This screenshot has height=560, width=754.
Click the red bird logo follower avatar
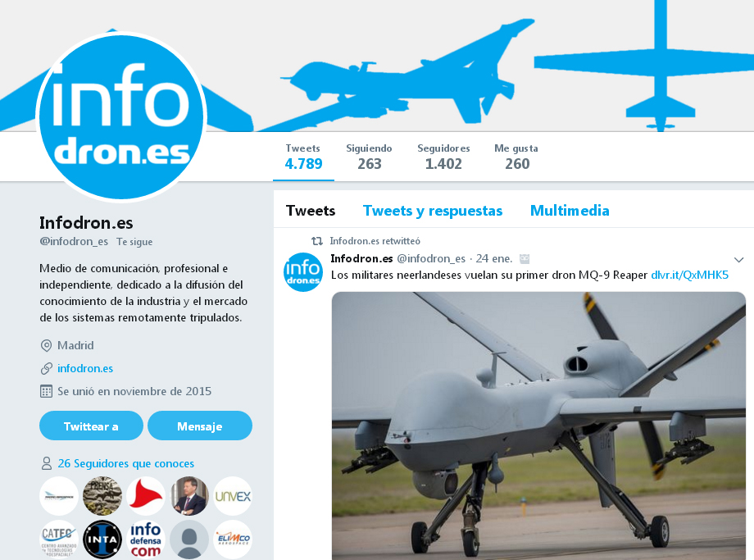tap(146, 496)
